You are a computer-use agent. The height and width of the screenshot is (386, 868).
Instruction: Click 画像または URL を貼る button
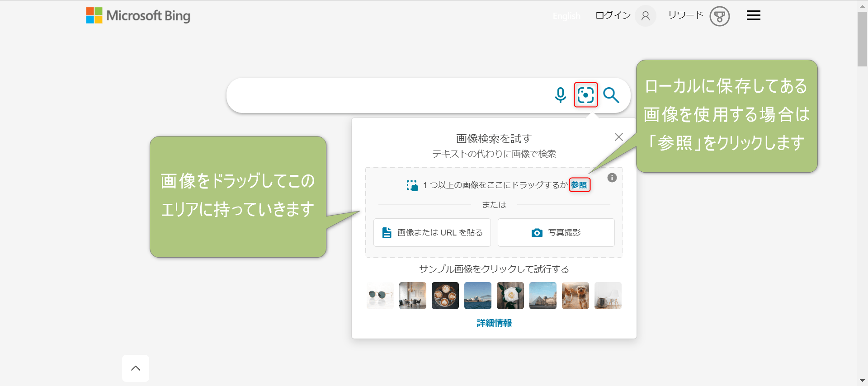432,232
